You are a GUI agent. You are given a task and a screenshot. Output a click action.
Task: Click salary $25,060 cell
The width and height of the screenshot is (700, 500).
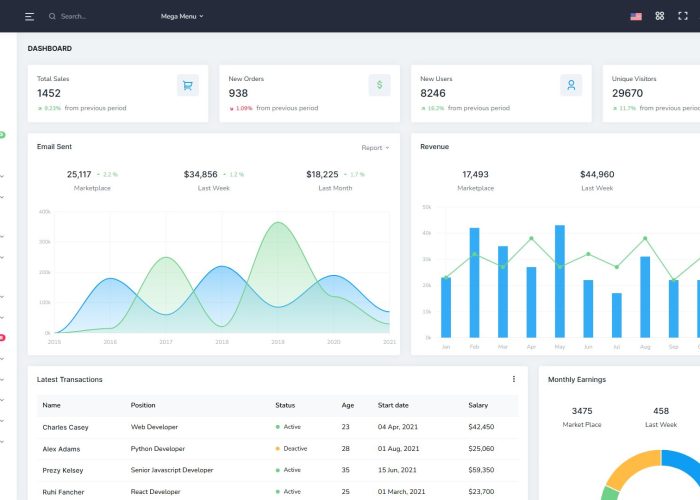click(x=481, y=449)
